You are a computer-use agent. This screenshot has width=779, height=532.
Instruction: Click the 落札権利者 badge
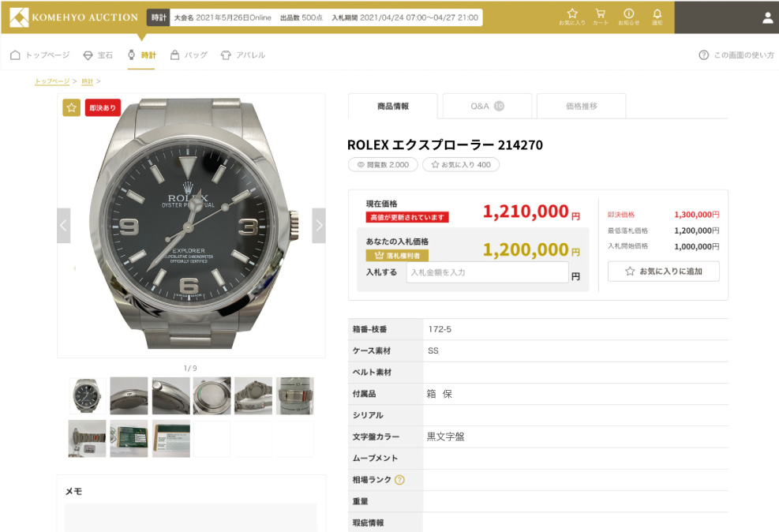click(x=397, y=256)
